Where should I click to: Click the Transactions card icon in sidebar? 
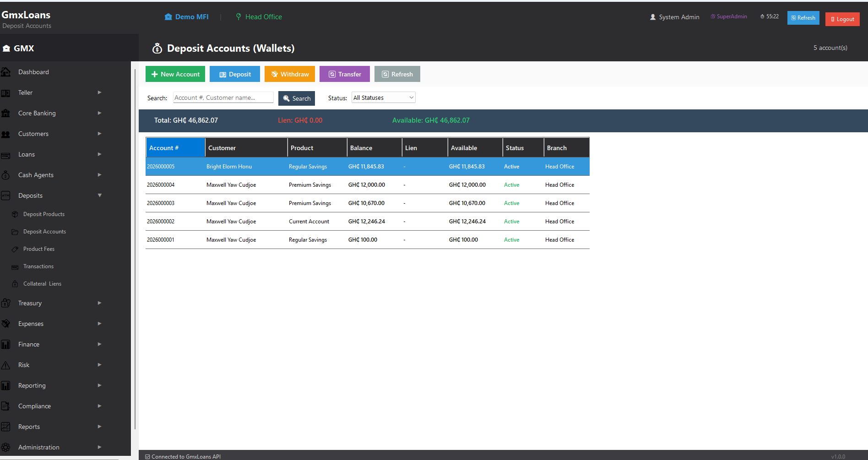[15, 266]
